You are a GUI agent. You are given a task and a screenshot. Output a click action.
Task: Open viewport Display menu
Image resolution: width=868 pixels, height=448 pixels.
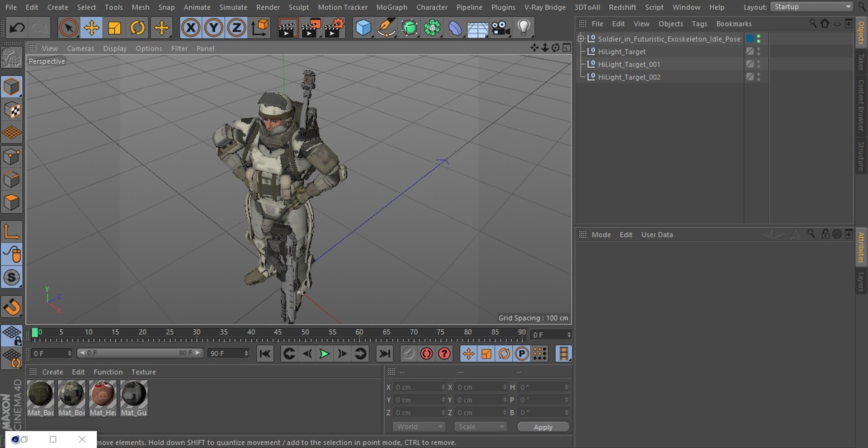115,48
